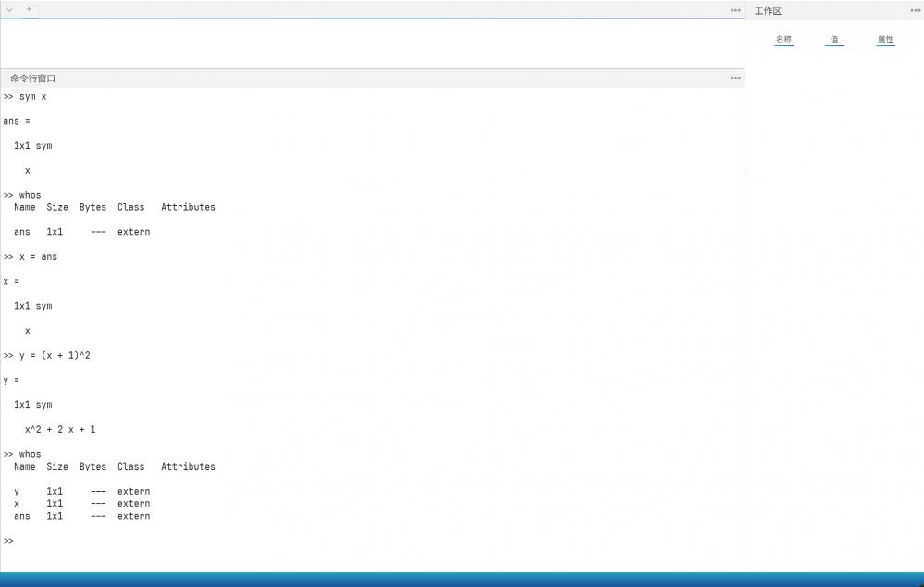This screenshot has width=924, height=587.
Task: Open 工作区 panel three-dot options menu
Action: point(915,11)
